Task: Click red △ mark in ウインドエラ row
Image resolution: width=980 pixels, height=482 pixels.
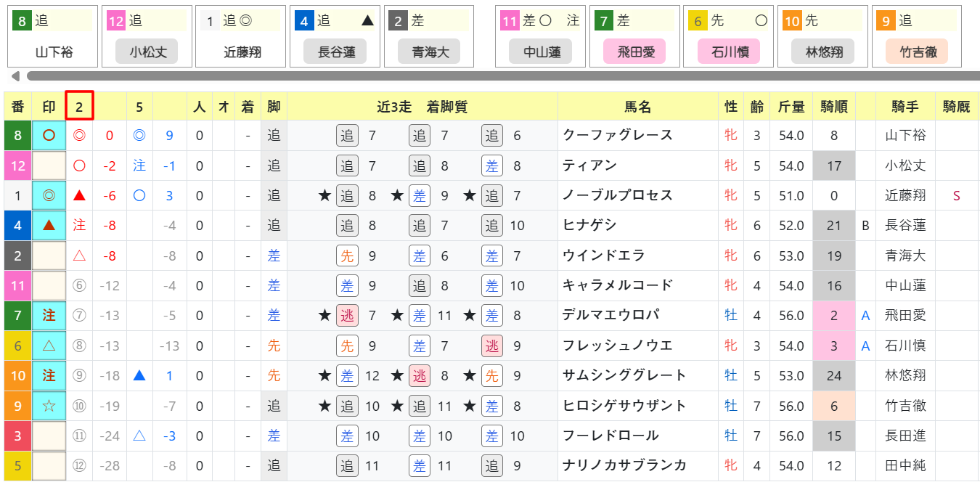Action: tap(80, 256)
